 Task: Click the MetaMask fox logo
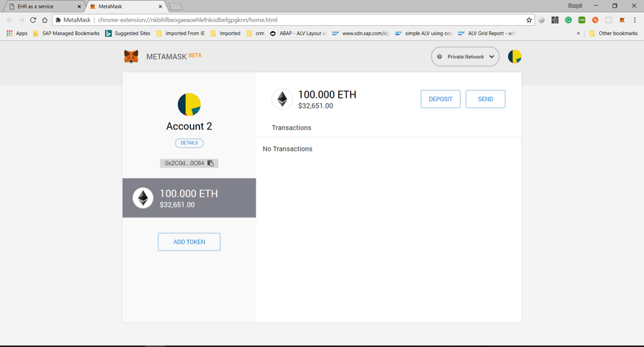point(131,56)
